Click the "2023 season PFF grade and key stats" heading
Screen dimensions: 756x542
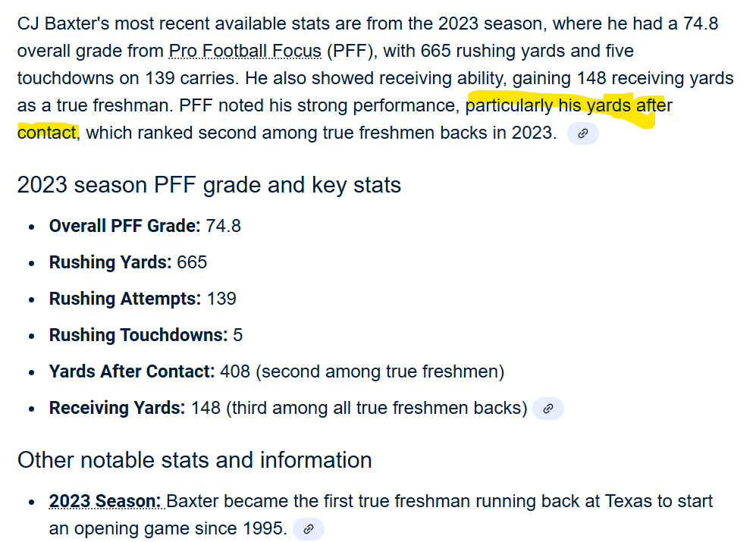point(209,185)
